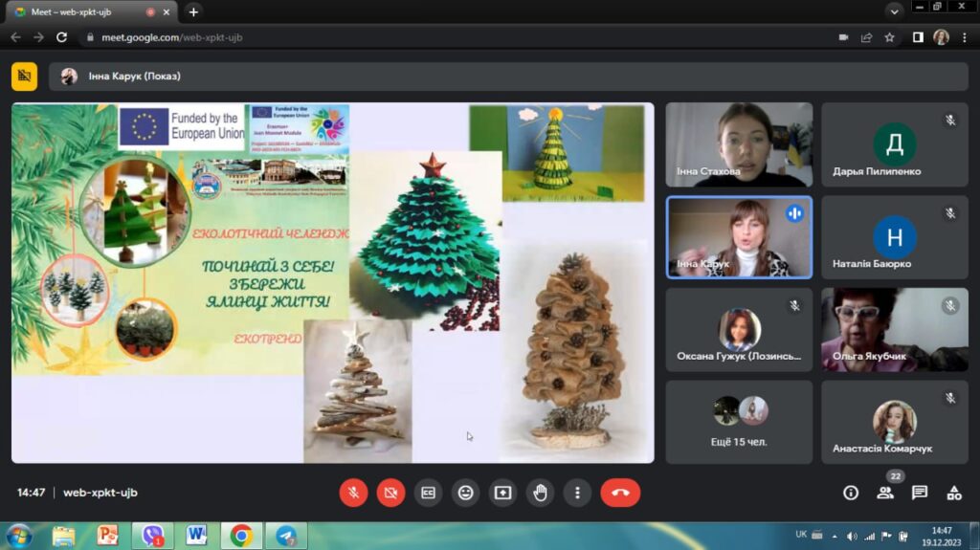Open the Activities panel
Image resolution: width=980 pixels, height=550 pixels.
pos(954,493)
